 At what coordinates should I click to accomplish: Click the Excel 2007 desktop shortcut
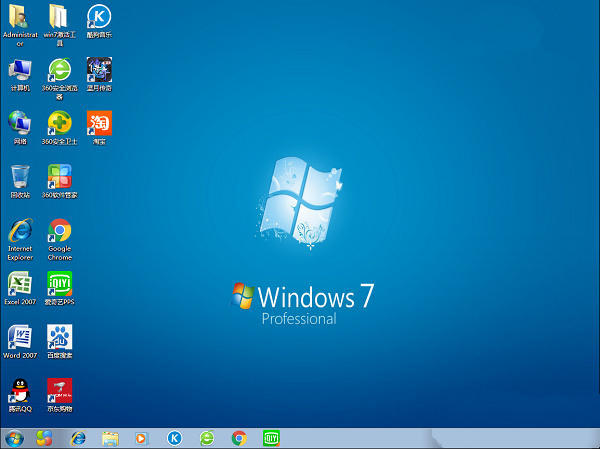click(x=19, y=284)
